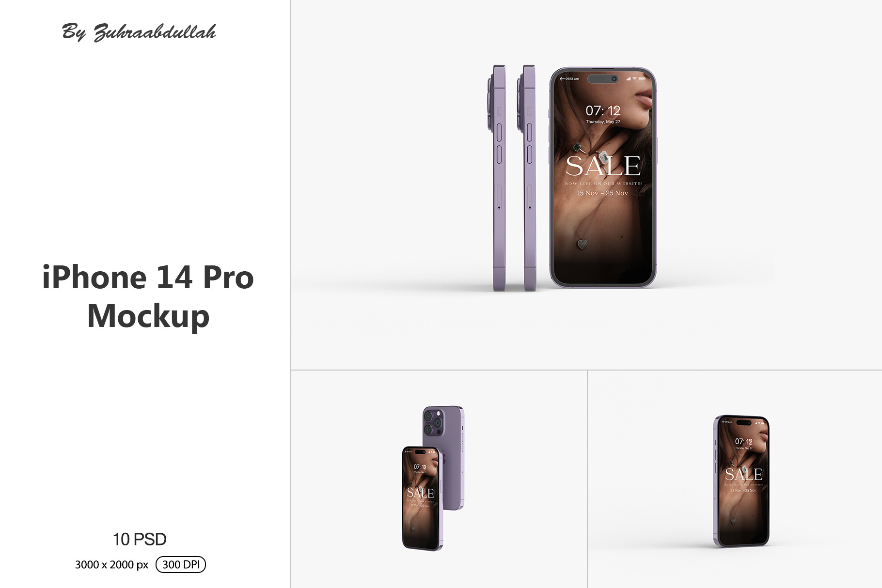The width and height of the screenshot is (882, 588).
Task: Click the 15 Nov – 25 Nov date text
Action: point(602,193)
